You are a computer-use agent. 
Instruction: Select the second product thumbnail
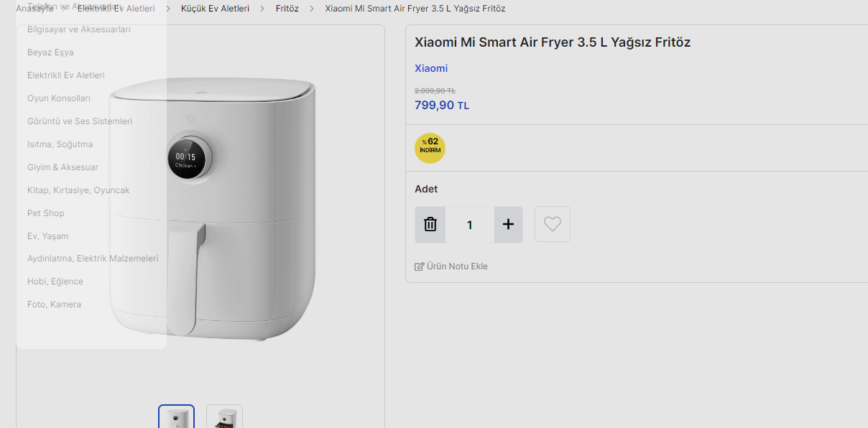[x=224, y=417]
